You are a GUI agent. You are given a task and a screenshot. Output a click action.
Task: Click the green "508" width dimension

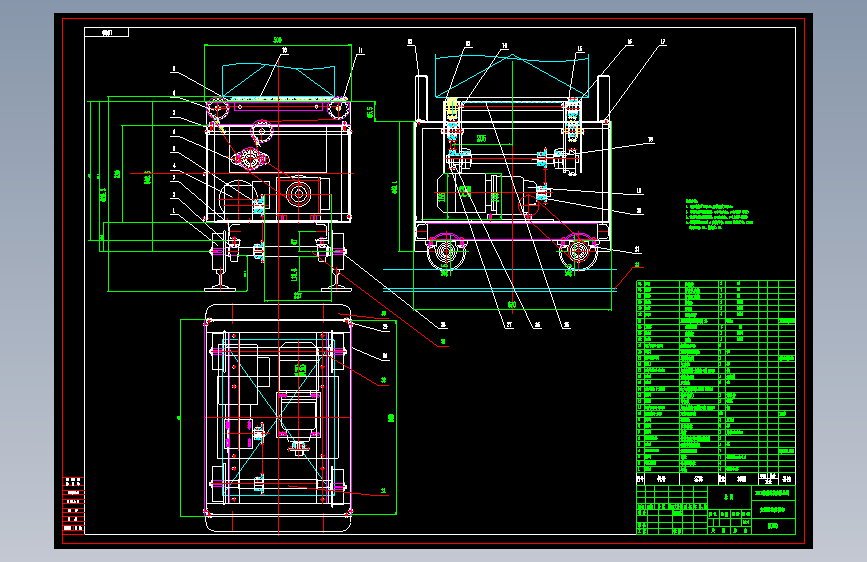278,40
